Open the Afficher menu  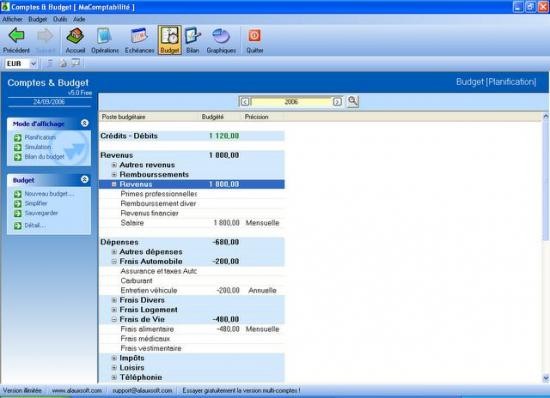click(12, 19)
